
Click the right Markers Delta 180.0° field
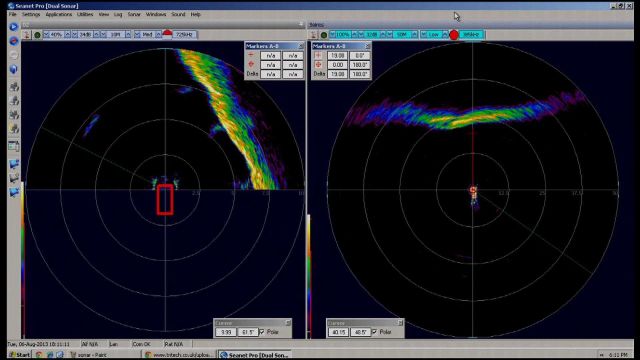[360, 74]
